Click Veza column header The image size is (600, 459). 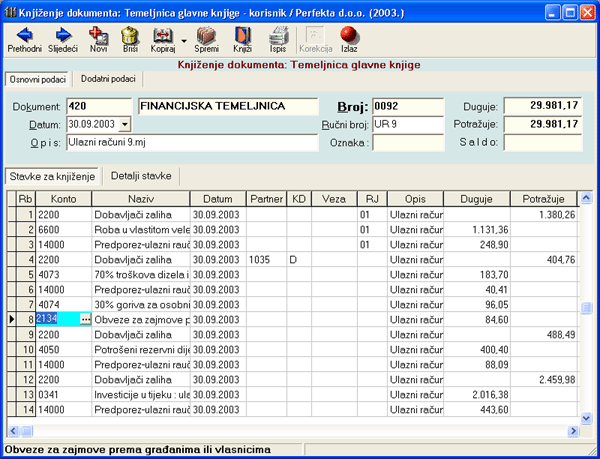click(x=334, y=199)
